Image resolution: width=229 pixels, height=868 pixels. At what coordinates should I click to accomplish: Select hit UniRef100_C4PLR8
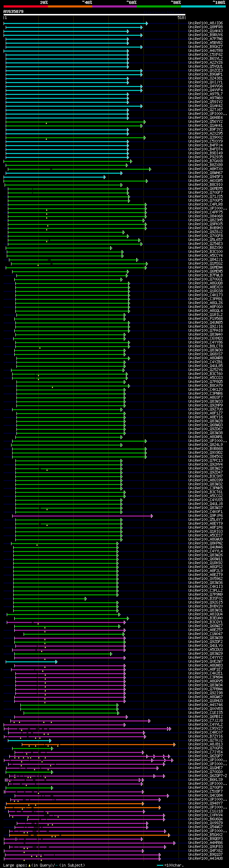(205, 205)
